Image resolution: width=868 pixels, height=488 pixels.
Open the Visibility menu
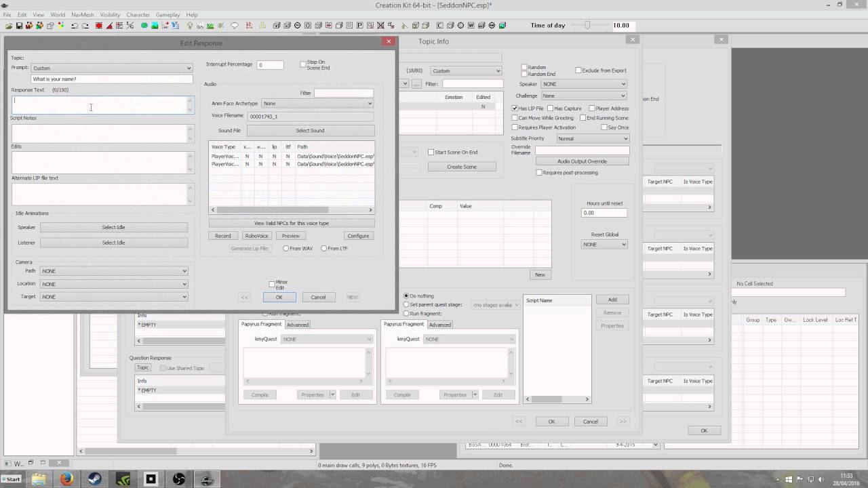coord(110,14)
